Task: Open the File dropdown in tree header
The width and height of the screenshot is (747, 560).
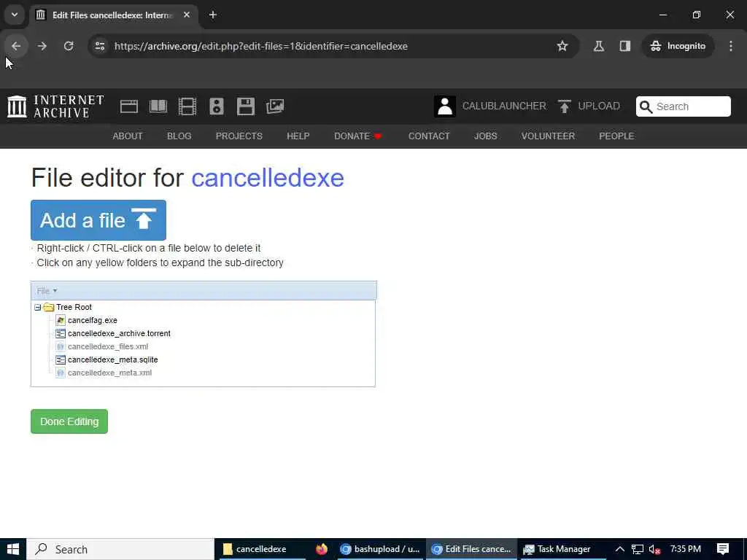Action: tap(47, 291)
